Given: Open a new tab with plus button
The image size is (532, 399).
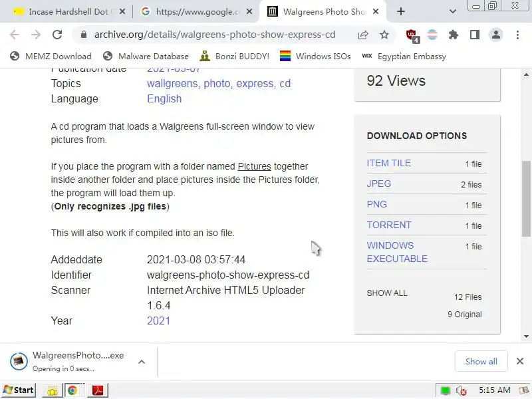Looking at the screenshot, I should (x=401, y=11).
